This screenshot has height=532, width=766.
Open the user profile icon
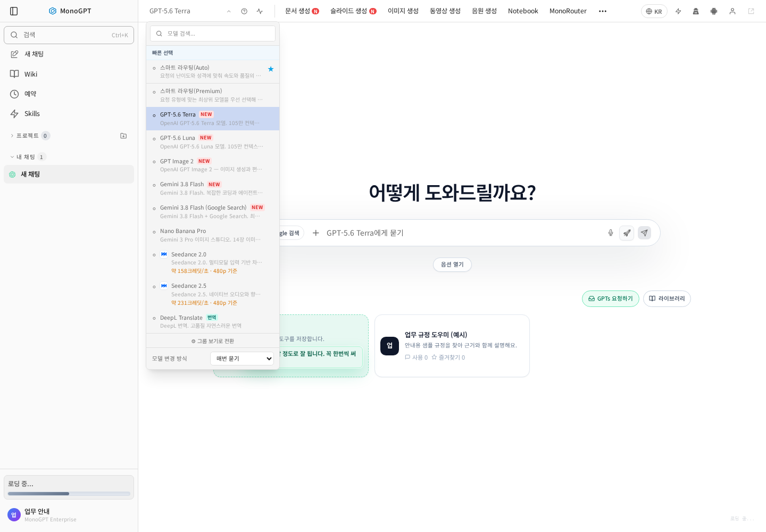(732, 11)
